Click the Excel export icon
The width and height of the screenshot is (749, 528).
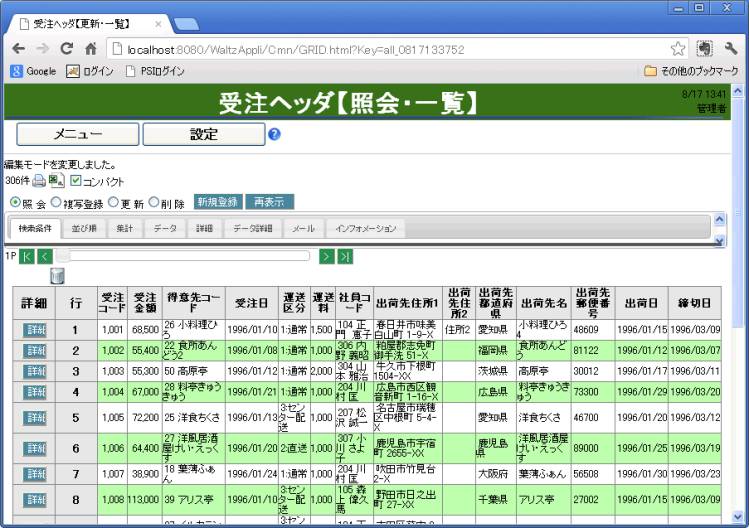point(56,181)
